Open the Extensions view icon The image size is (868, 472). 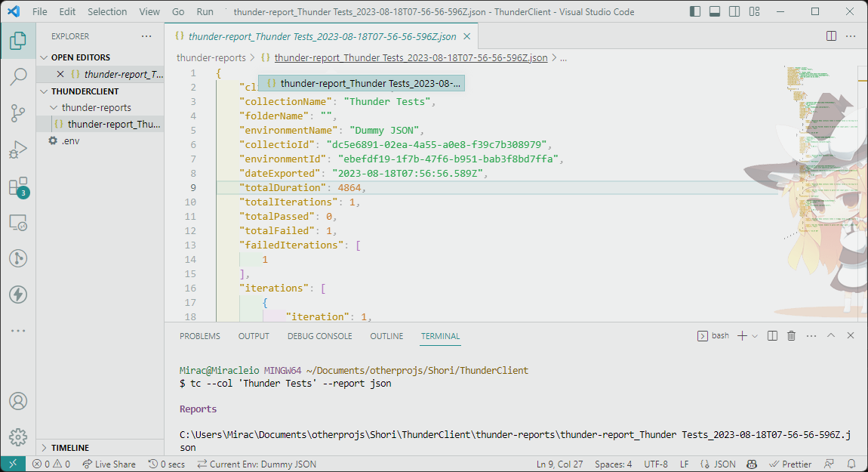[x=18, y=187]
